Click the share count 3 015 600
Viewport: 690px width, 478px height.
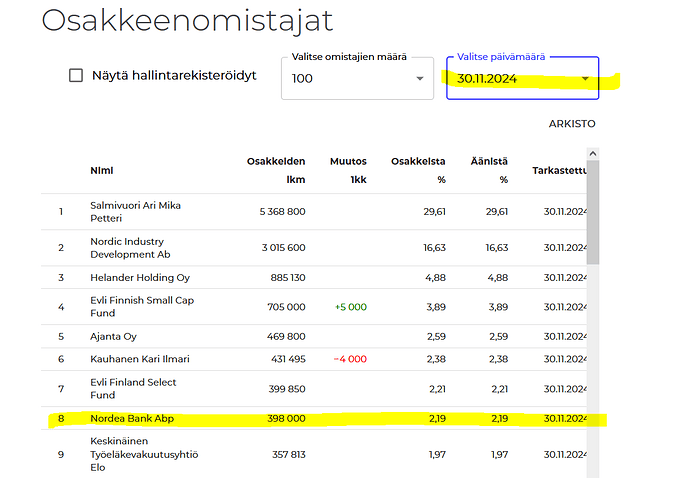pyautogui.click(x=283, y=248)
